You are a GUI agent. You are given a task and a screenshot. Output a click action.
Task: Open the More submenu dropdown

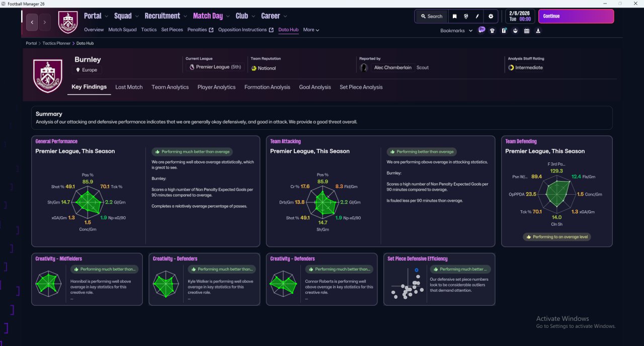coord(311,30)
